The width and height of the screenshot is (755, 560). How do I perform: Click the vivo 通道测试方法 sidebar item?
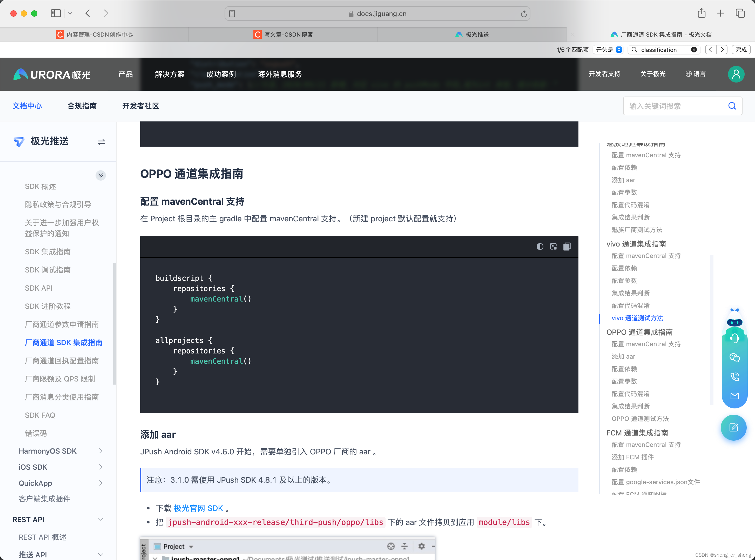[x=637, y=318]
